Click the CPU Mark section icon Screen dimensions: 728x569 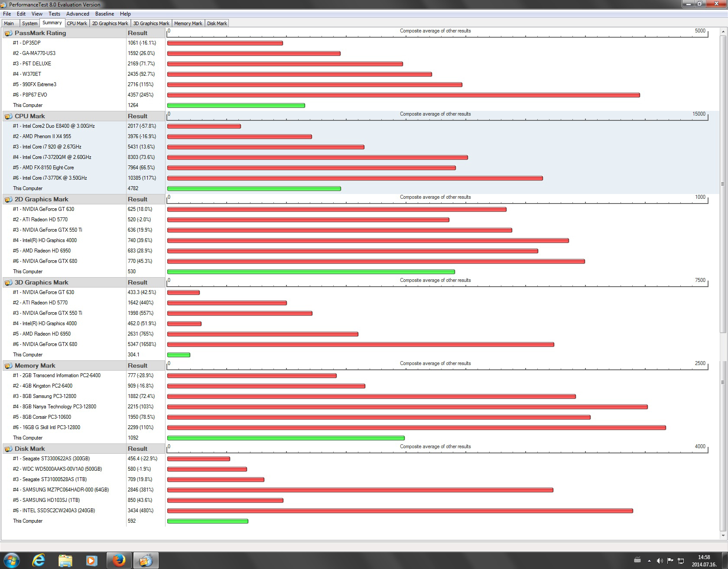pos(8,116)
